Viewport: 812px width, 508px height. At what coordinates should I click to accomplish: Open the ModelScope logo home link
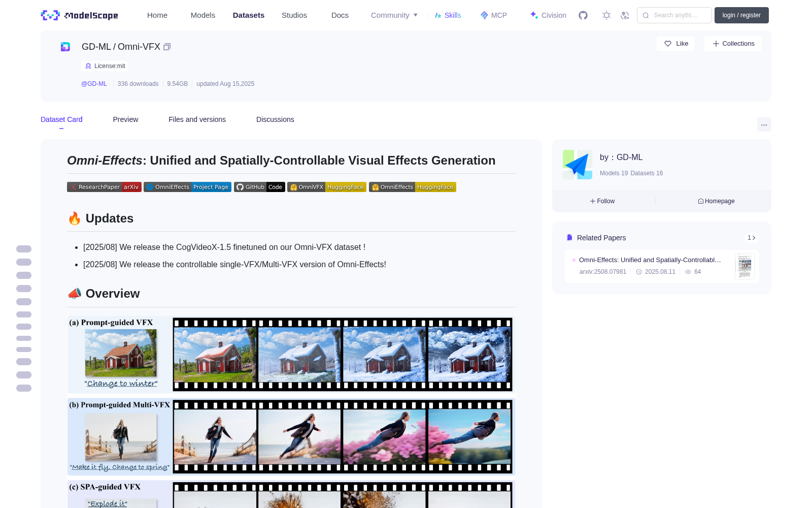(x=80, y=15)
